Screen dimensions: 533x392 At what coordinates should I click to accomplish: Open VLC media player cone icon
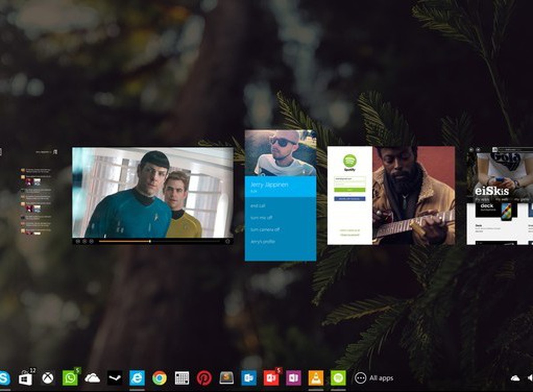click(316, 378)
